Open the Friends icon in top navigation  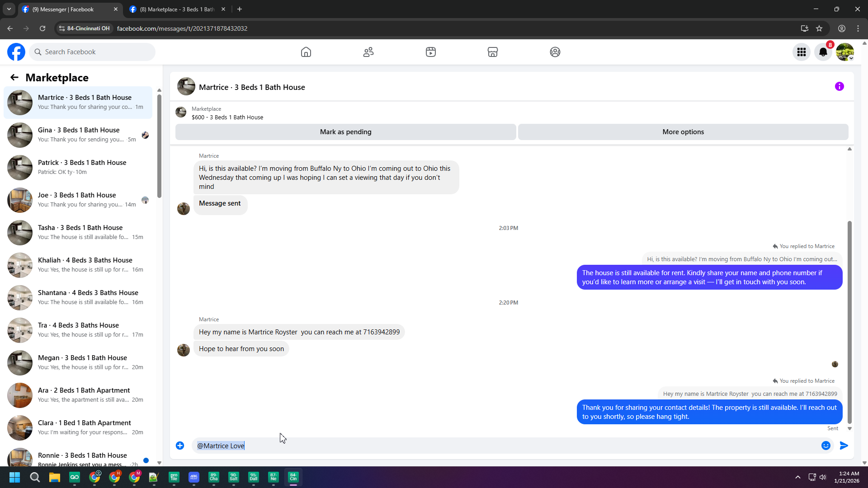click(x=368, y=52)
